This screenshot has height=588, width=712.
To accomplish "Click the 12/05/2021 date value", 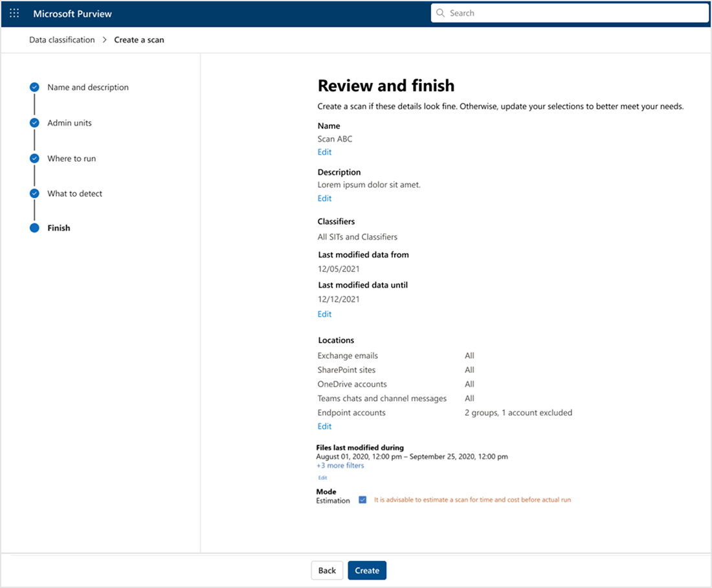I will 339,269.
